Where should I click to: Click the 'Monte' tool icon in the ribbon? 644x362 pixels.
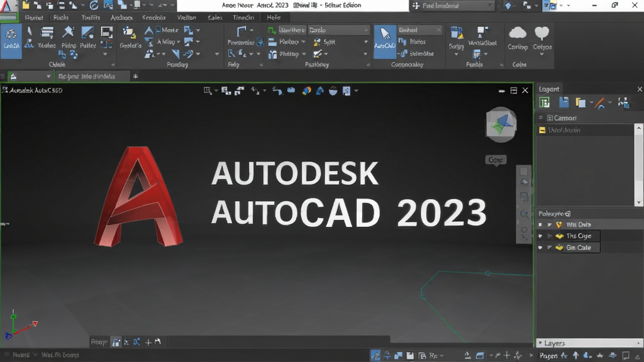click(x=158, y=30)
